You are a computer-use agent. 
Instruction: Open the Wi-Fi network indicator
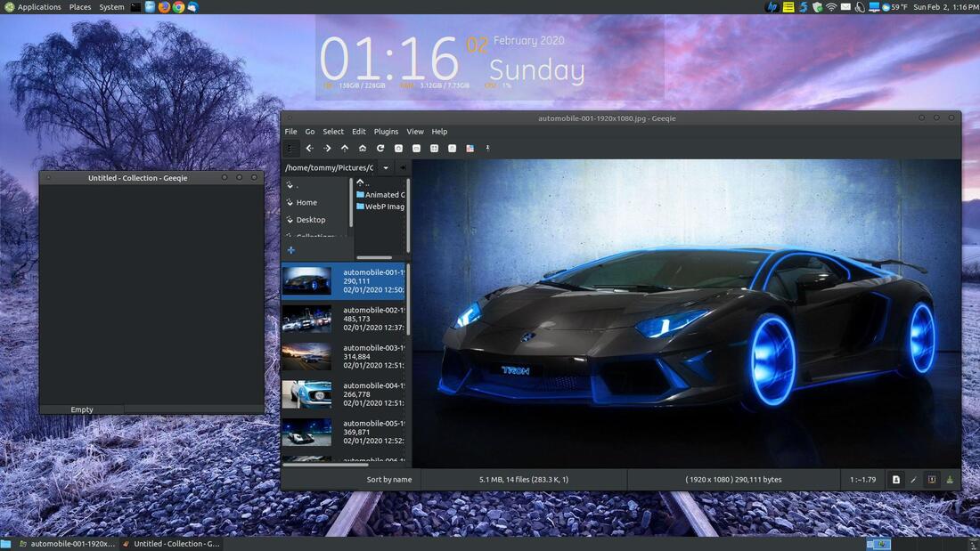(x=831, y=7)
